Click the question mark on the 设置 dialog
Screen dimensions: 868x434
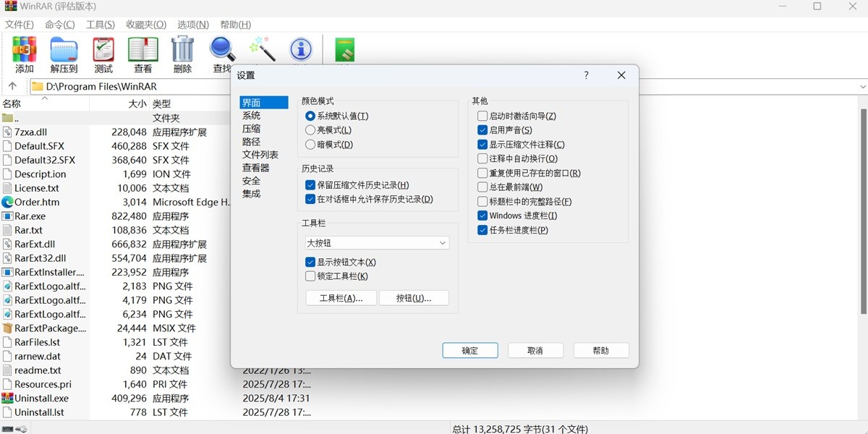pos(586,75)
